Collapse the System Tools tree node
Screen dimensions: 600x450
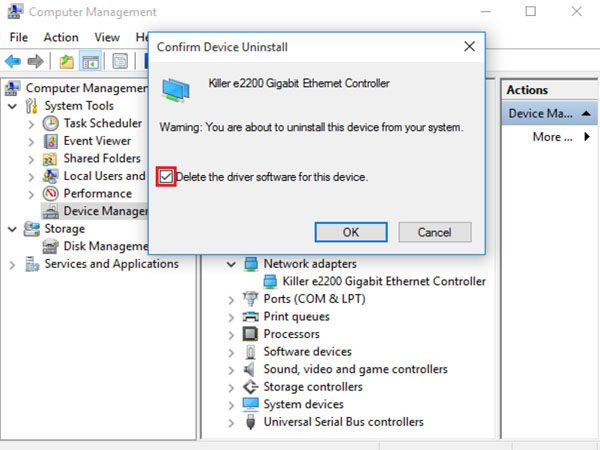(x=12, y=106)
